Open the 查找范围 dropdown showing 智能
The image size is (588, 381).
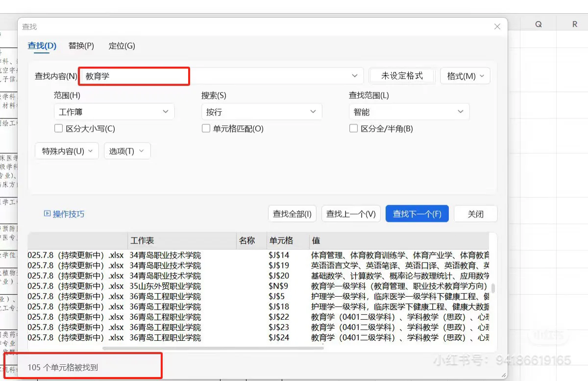[x=409, y=112]
